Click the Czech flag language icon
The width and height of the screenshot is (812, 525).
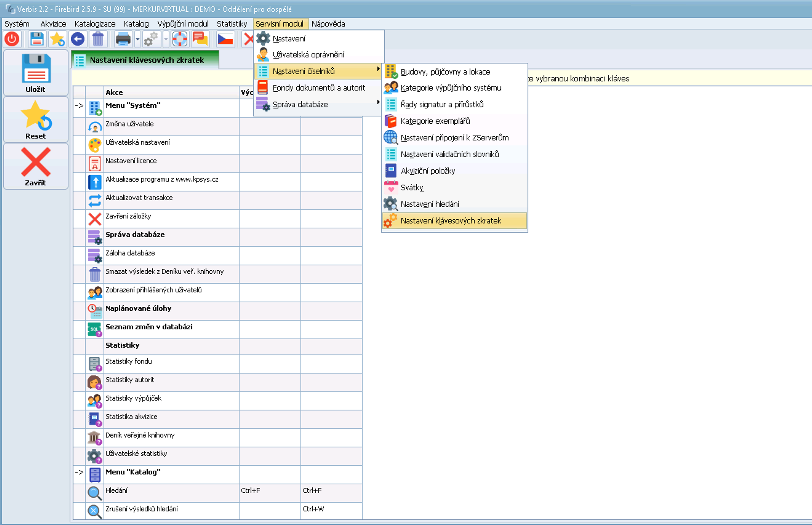[225, 39]
